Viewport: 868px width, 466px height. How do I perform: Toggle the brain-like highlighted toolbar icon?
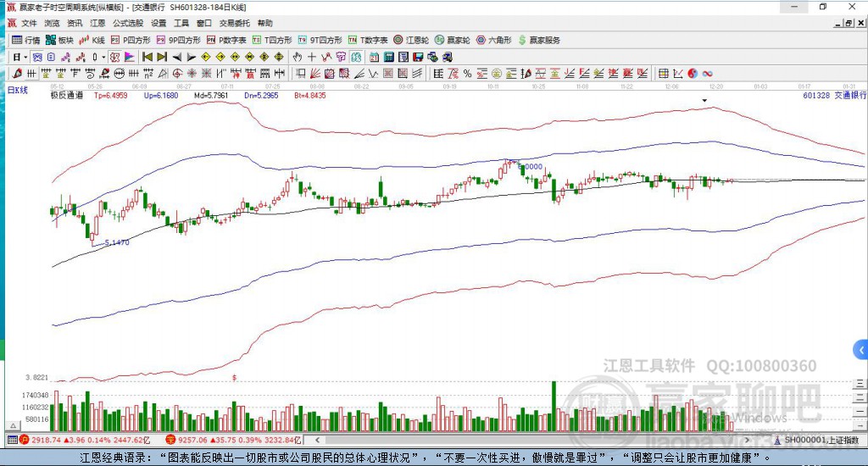coord(355,57)
